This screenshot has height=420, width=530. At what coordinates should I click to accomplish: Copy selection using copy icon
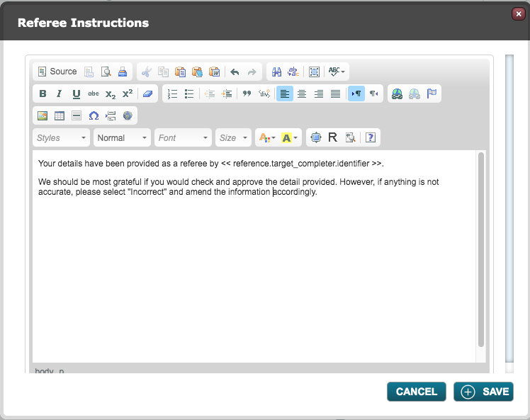[163, 72]
